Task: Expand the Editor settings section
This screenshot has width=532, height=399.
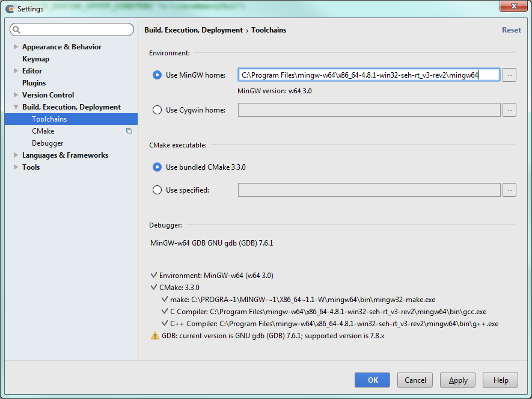Action: [x=16, y=70]
